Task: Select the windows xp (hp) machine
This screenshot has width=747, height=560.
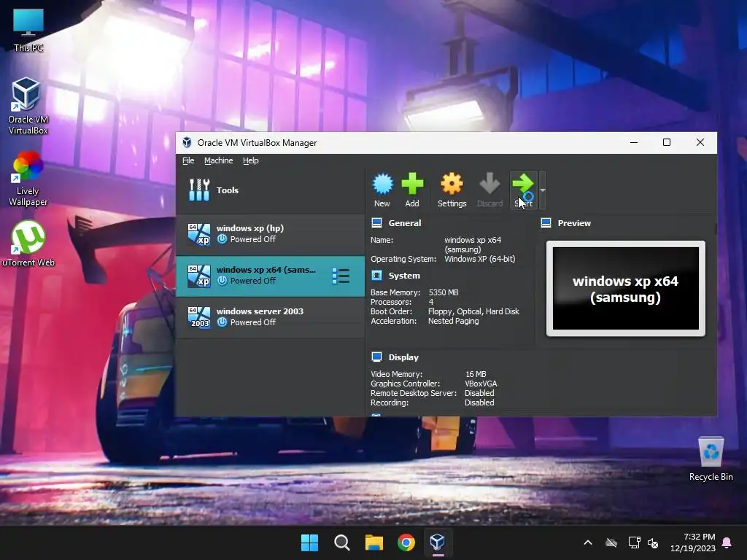Action: click(271, 234)
